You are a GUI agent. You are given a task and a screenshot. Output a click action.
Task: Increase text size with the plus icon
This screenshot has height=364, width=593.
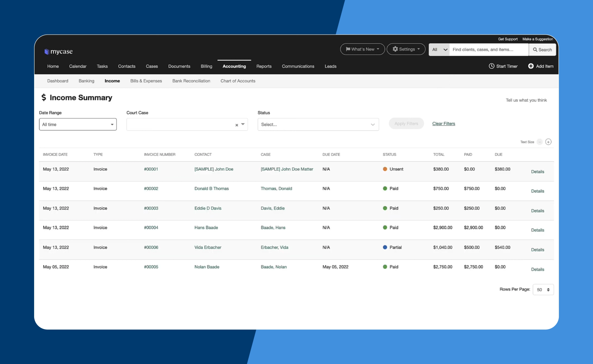pos(549,142)
